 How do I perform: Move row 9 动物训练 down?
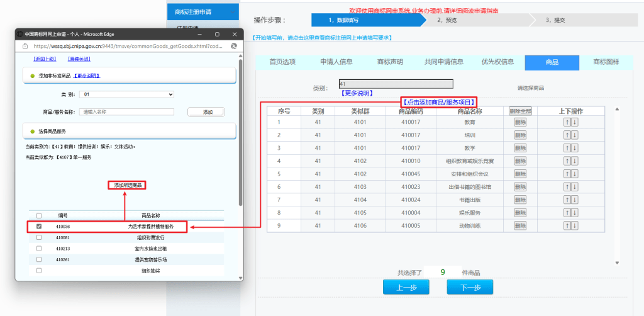point(575,225)
